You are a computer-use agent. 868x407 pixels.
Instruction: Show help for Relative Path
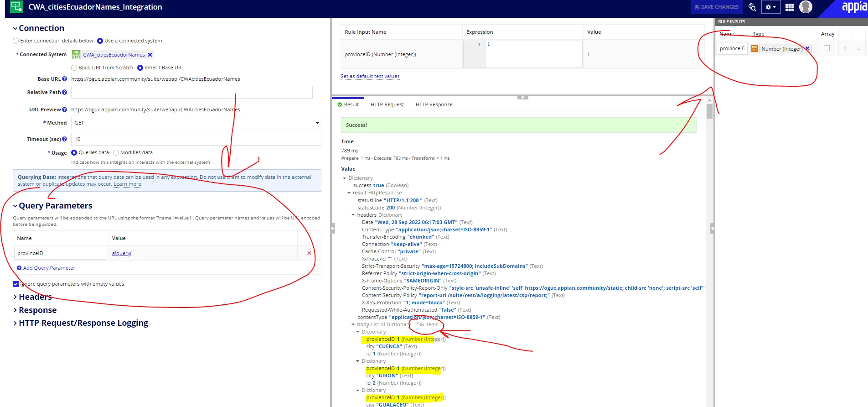pos(65,92)
